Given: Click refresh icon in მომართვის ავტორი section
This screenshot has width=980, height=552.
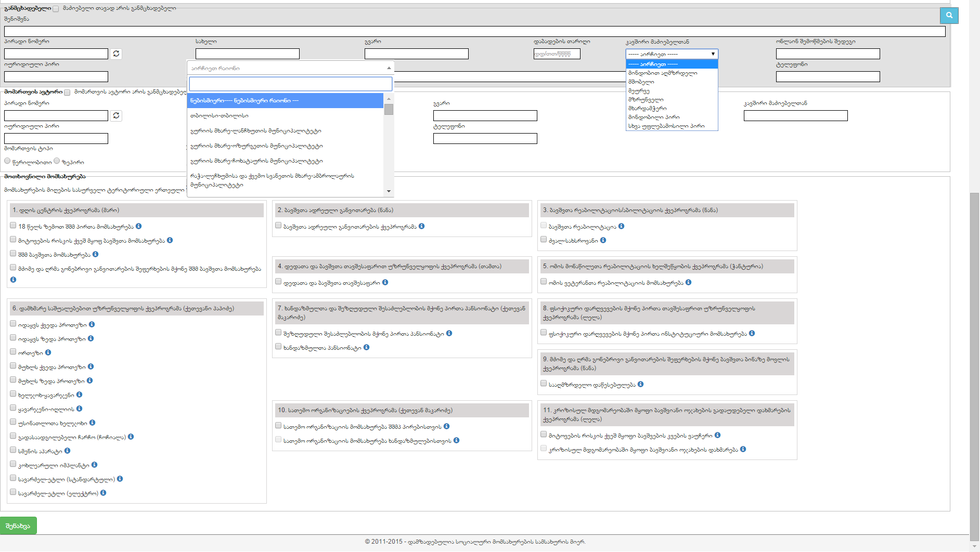Looking at the screenshot, I should pos(116,115).
